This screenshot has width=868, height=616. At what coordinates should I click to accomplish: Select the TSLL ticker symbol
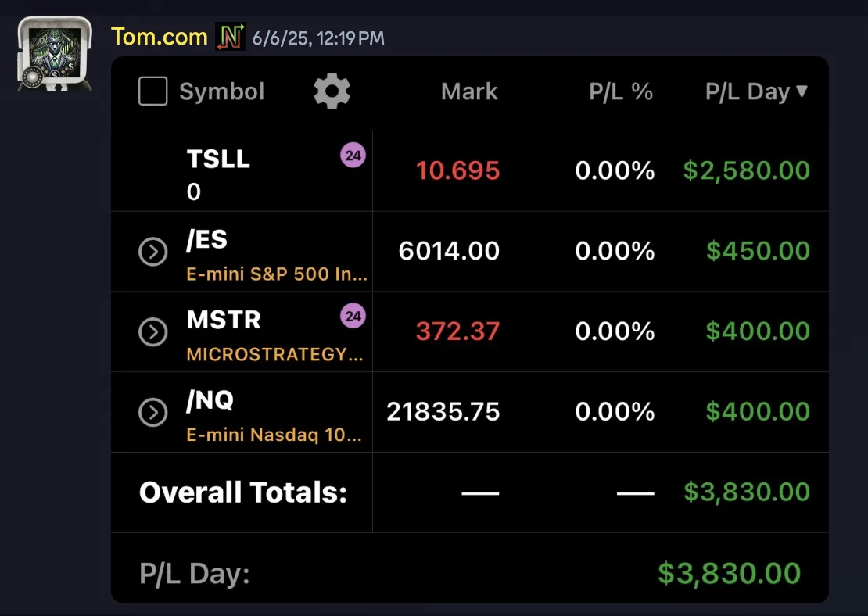click(218, 159)
